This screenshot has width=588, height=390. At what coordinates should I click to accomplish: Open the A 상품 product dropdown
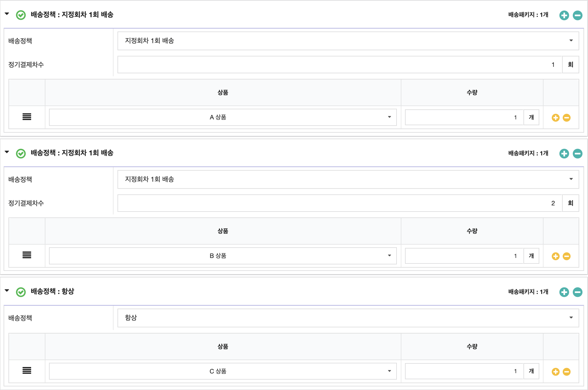pyautogui.click(x=223, y=117)
